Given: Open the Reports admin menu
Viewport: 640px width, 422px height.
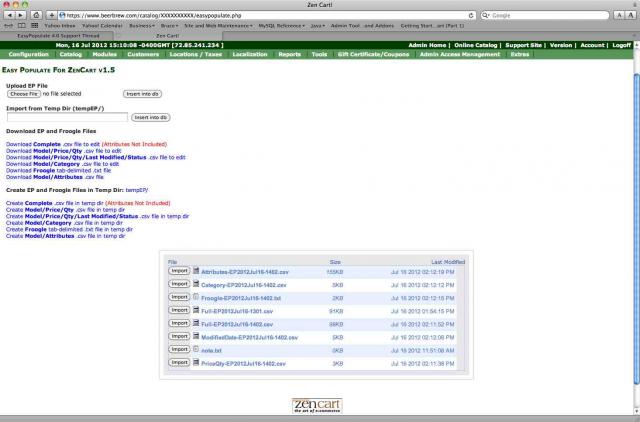Looking at the screenshot, I should (289, 54).
